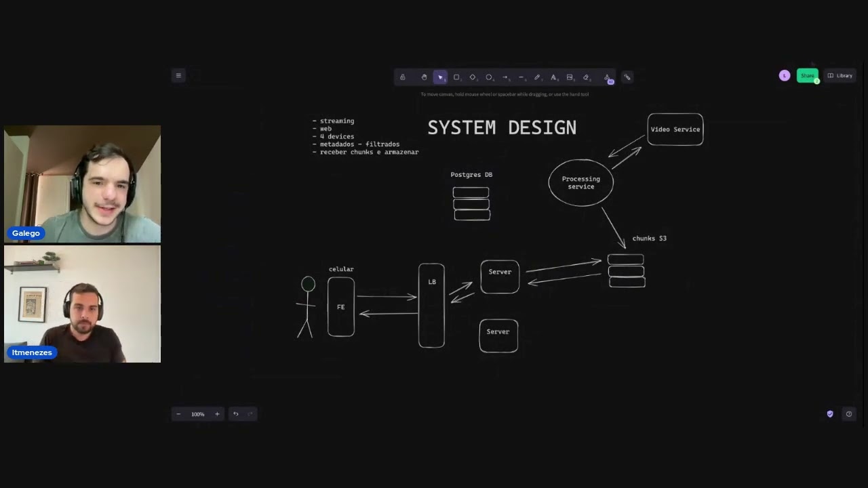868x488 pixels.
Task: Select the Draw pencil tool
Action: tap(537, 77)
